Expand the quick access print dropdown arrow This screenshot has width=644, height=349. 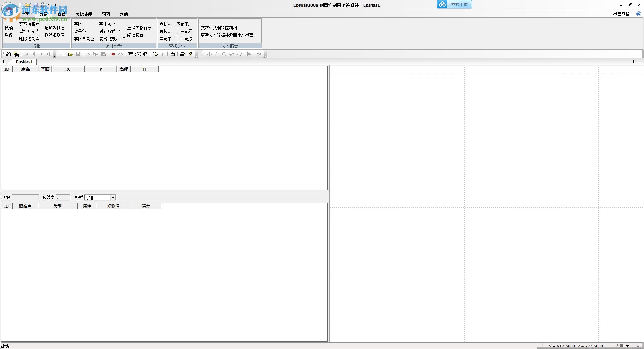point(48,5)
